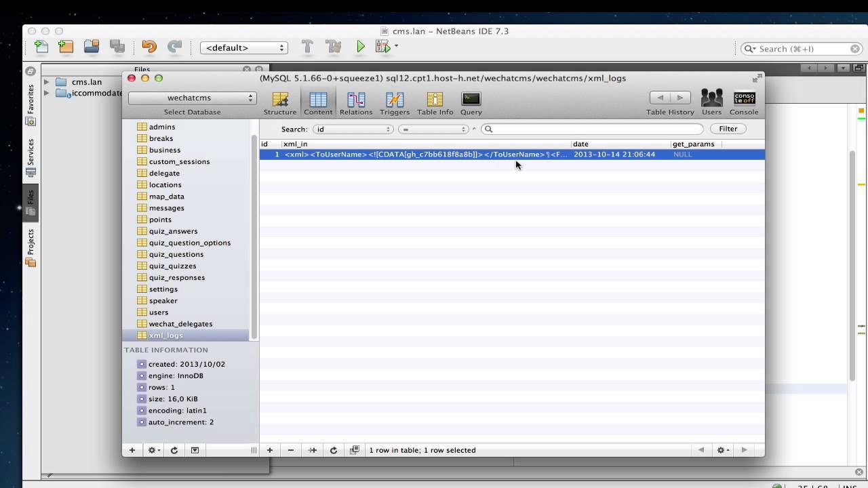Switch to the Projects tab in NetBeans
This screenshot has height=488, width=868.
[31, 247]
